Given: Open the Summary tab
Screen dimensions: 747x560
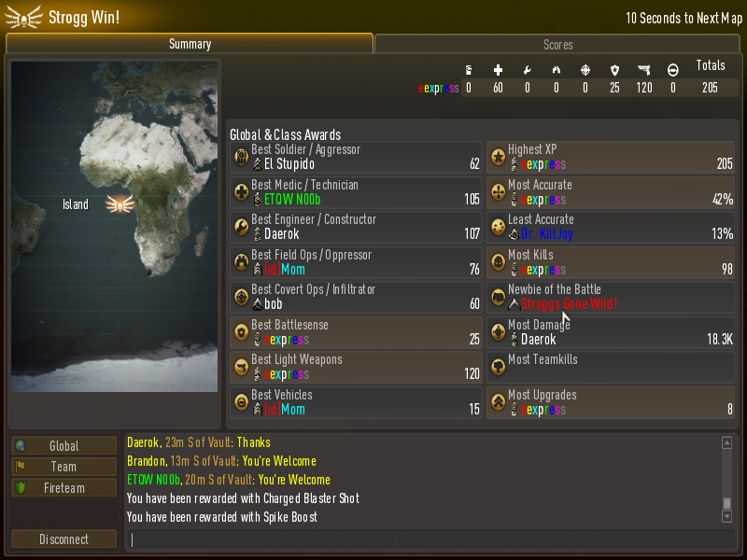Looking at the screenshot, I should (190, 44).
